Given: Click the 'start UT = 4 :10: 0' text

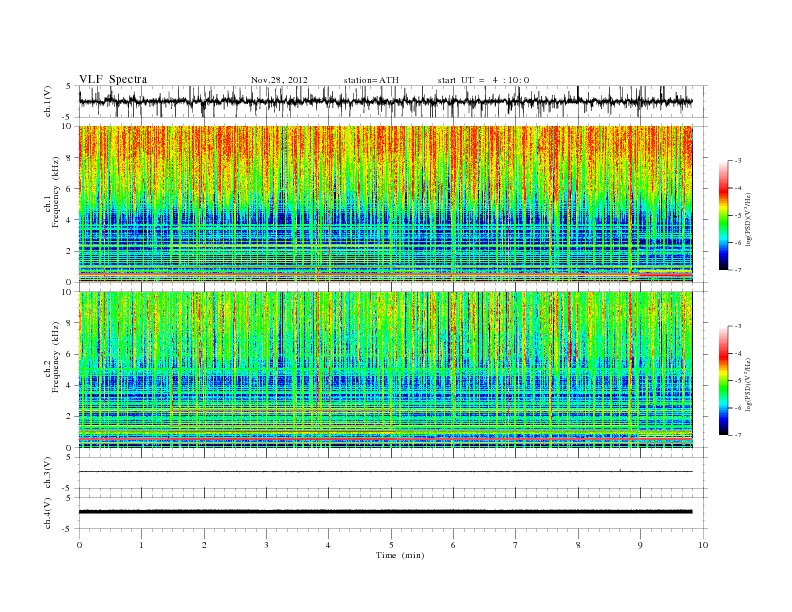Looking at the screenshot, I should 483,80.
